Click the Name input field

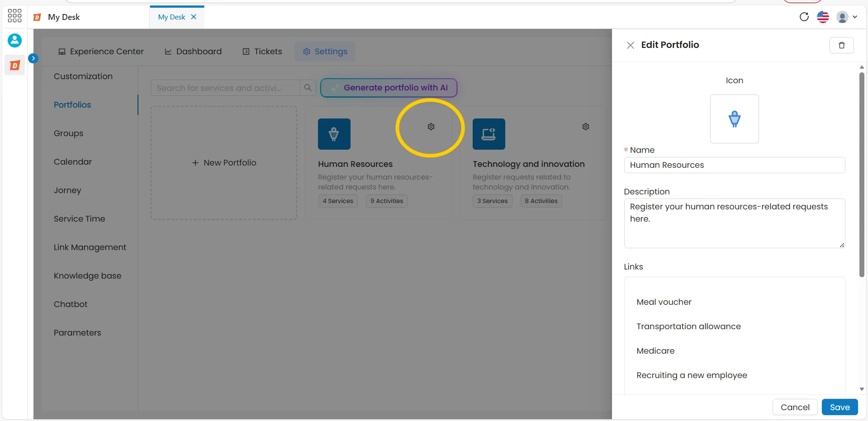[734, 165]
